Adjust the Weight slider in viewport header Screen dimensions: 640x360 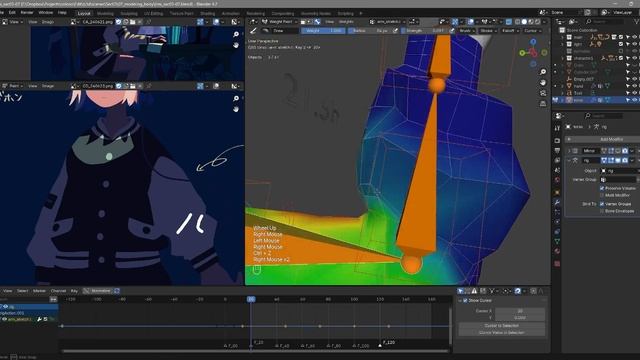(x=323, y=31)
